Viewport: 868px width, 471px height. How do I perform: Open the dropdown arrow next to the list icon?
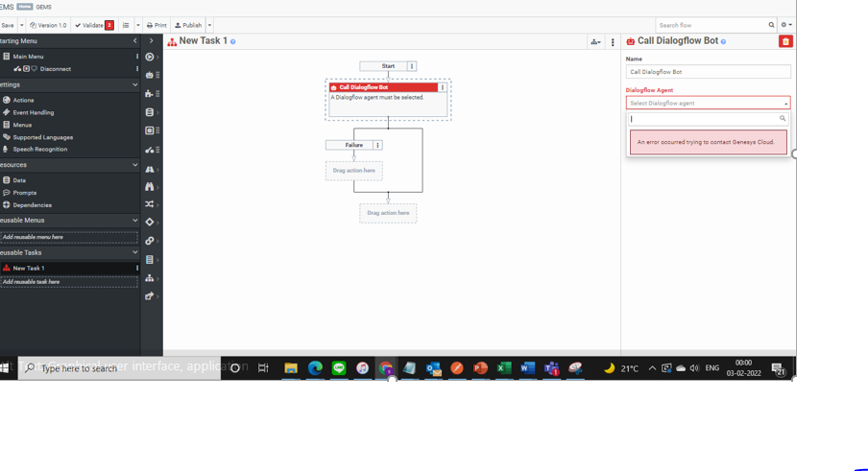click(138, 26)
